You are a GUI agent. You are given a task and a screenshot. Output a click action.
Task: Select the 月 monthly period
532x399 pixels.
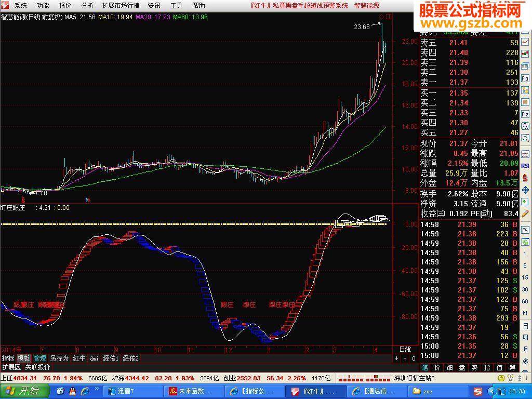[x=526, y=350]
